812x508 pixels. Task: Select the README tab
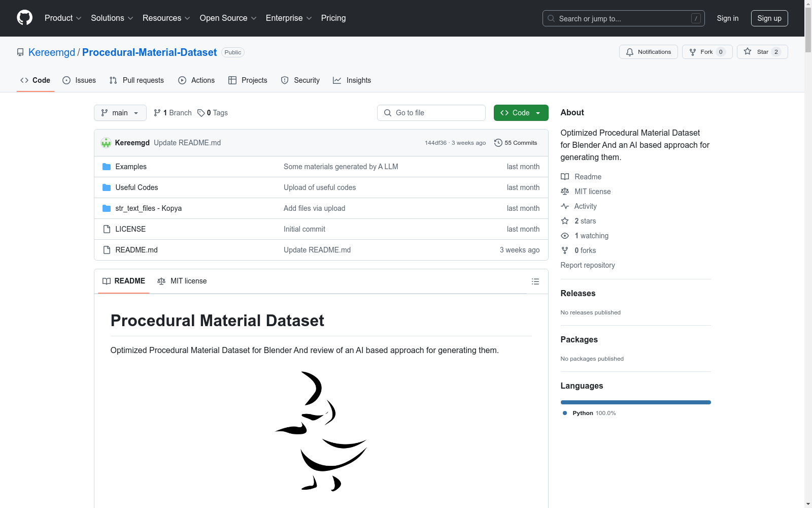124,281
